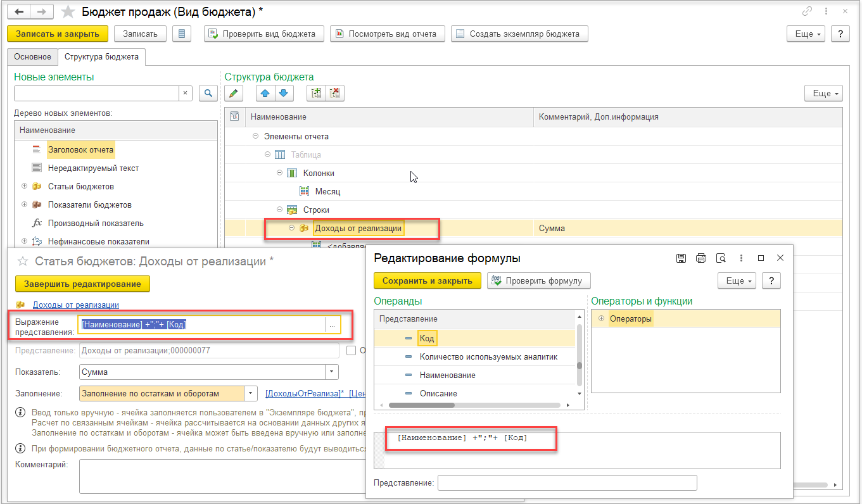Screen dimensions: 862x504
Task: Add to favorites with star icon
Action: (68, 11)
